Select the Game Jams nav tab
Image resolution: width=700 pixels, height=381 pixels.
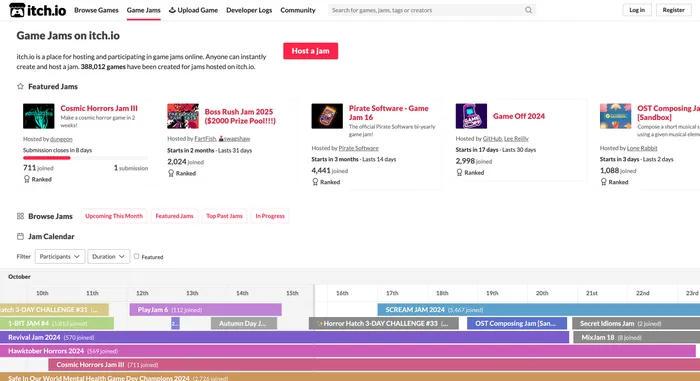[x=143, y=10]
